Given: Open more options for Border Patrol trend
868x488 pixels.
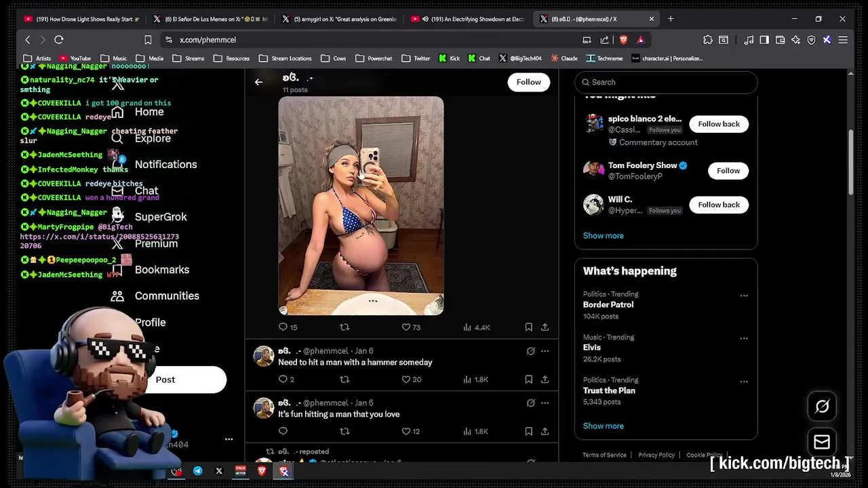Looking at the screenshot, I should [744, 296].
